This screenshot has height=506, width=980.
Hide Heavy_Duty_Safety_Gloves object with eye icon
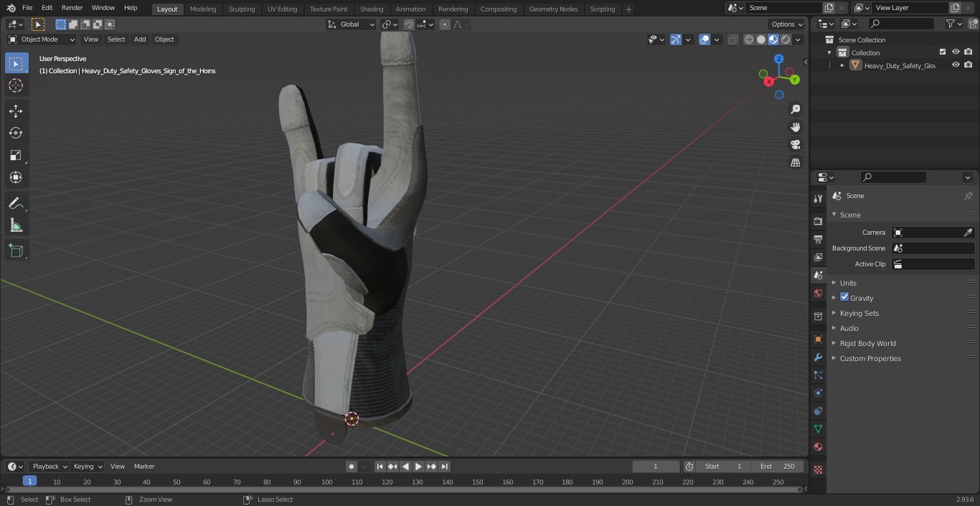(956, 65)
